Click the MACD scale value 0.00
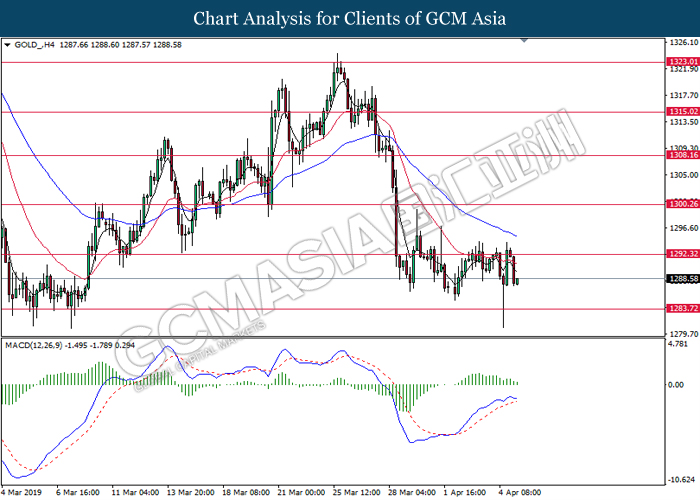700x500 pixels. [x=677, y=385]
